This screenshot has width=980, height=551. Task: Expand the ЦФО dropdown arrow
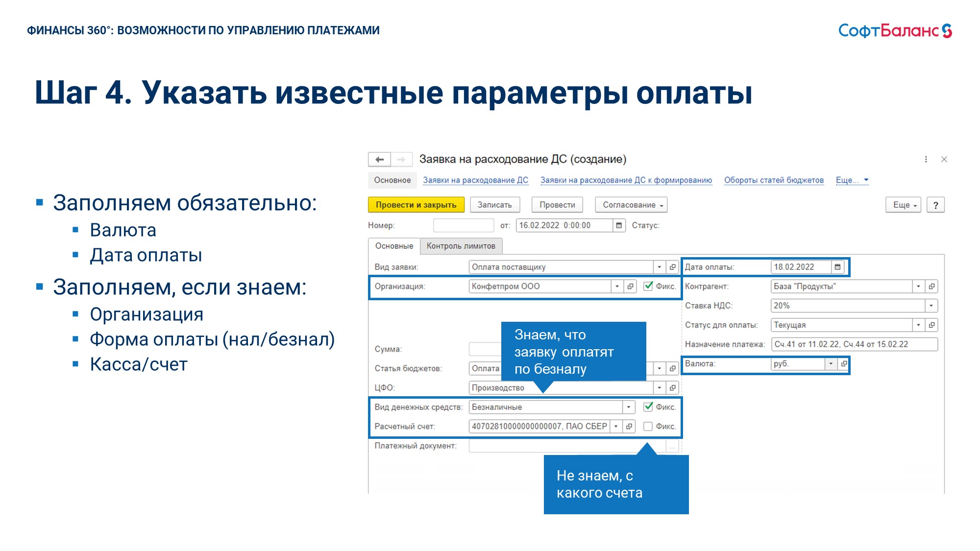coord(660,388)
